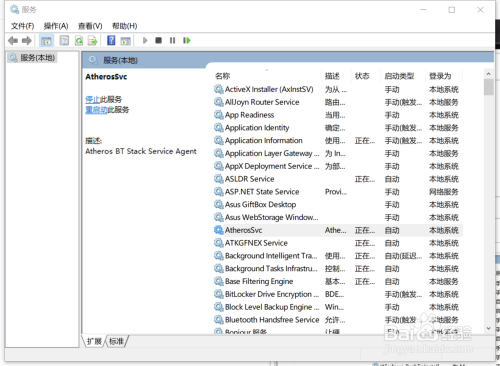Click the gear icon for Application Identity
Image resolution: width=500 pixels, height=366 pixels.
(x=219, y=128)
